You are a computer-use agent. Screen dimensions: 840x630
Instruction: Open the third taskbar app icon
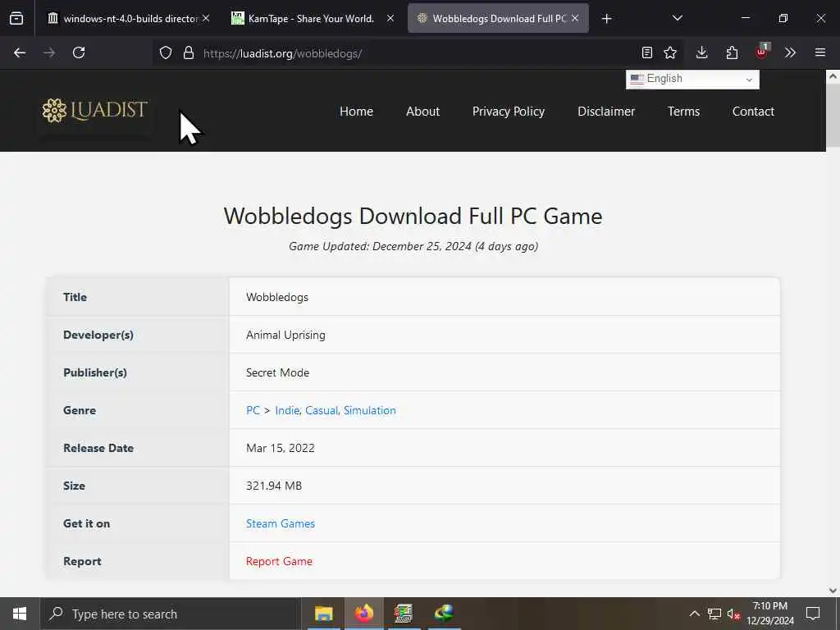click(404, 614)
